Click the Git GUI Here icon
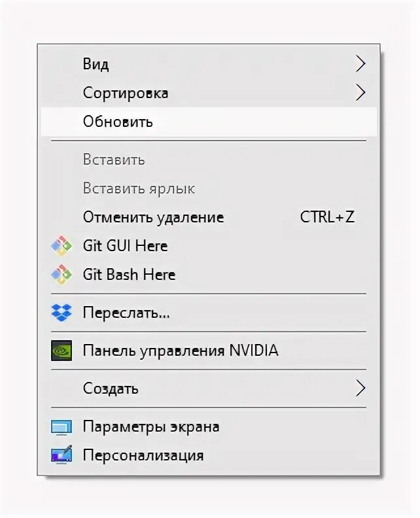Image resolution: width=420 pixels, height=518 pixels. [x=61, y=246]
